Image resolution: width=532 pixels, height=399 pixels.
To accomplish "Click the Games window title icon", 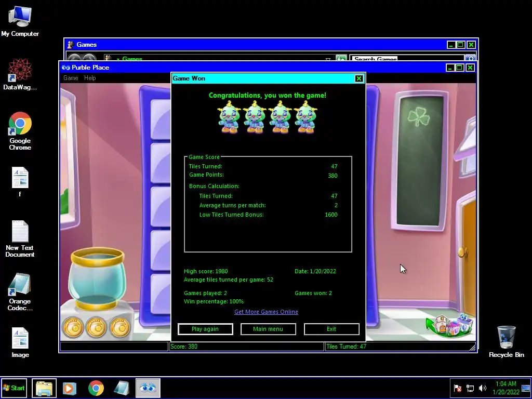I will (71, 45).
